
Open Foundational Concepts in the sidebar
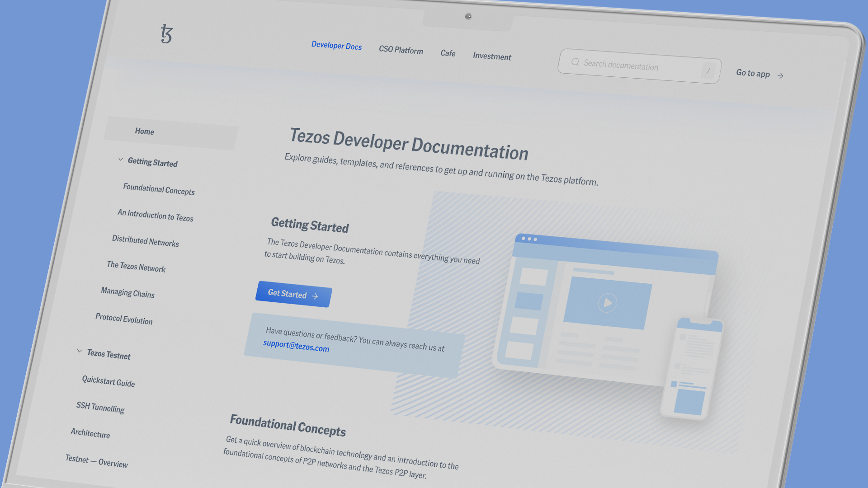[x=159, y=189]
